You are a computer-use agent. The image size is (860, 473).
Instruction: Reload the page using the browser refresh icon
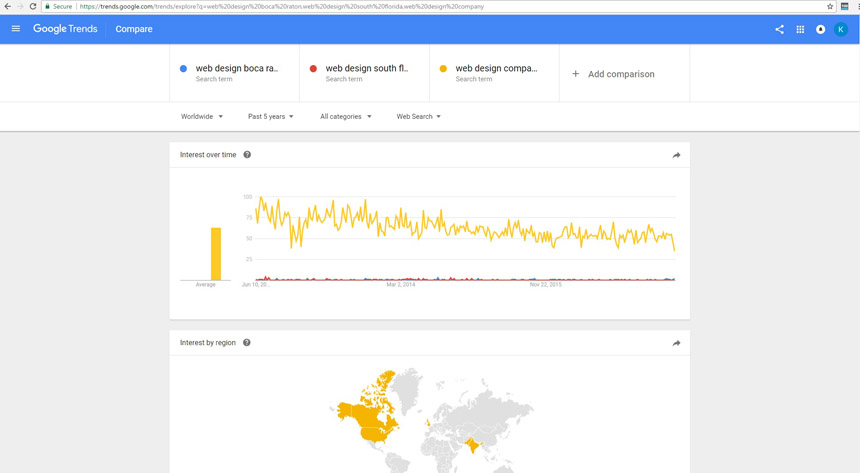pos(33,7)
